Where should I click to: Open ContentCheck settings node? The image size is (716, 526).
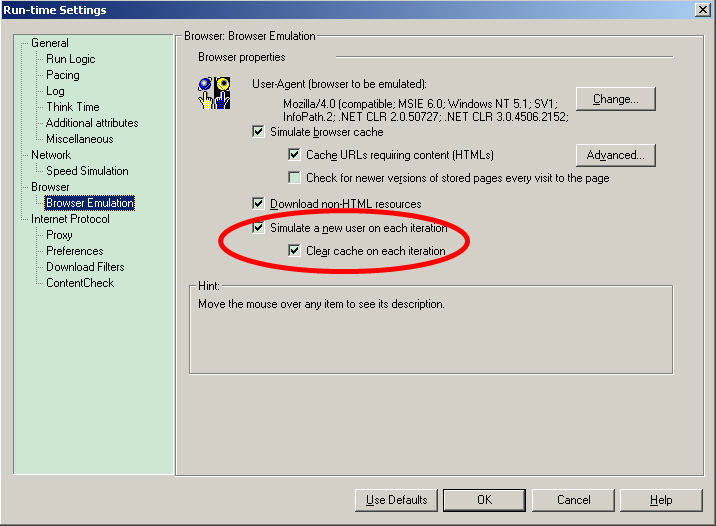pyautogui.click(x=80, y=283)
